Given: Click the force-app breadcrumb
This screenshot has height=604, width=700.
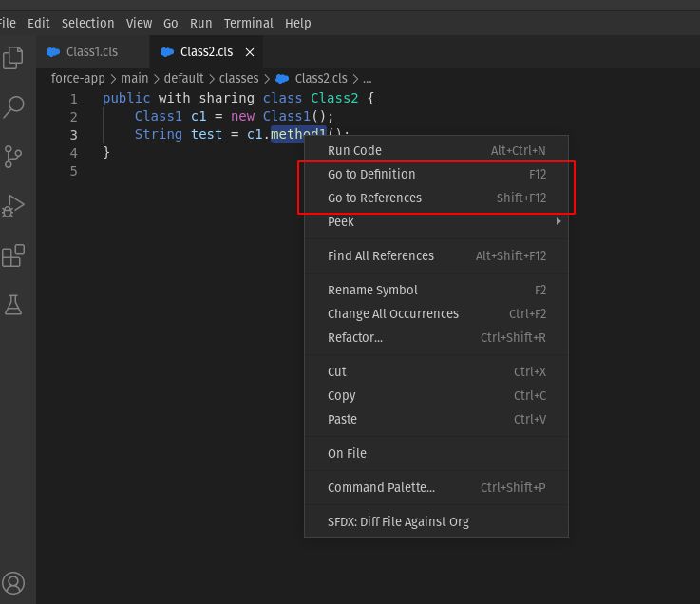Looking at the screenshot, I should coord(78,79).
